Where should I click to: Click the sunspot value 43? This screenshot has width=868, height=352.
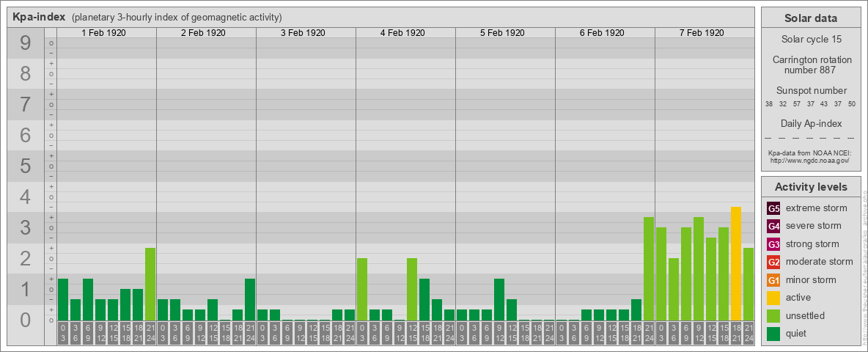(x=824, y=104)
